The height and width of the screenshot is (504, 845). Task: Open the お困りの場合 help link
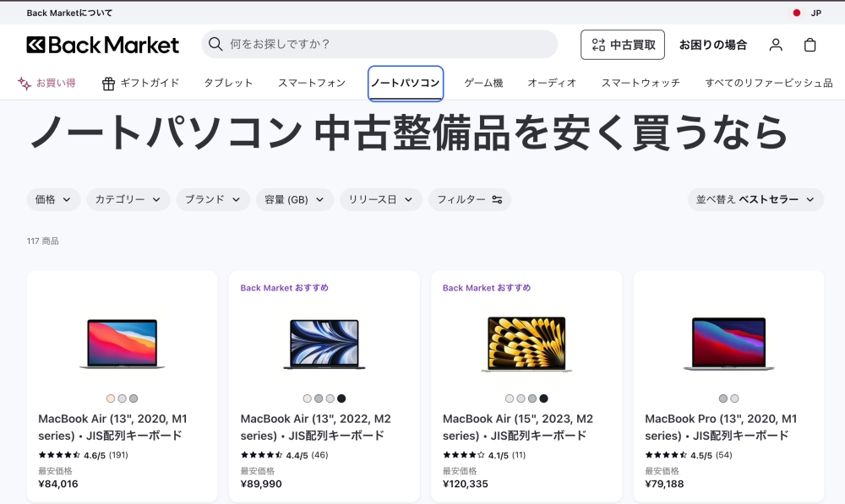click(x=713, y=45)
